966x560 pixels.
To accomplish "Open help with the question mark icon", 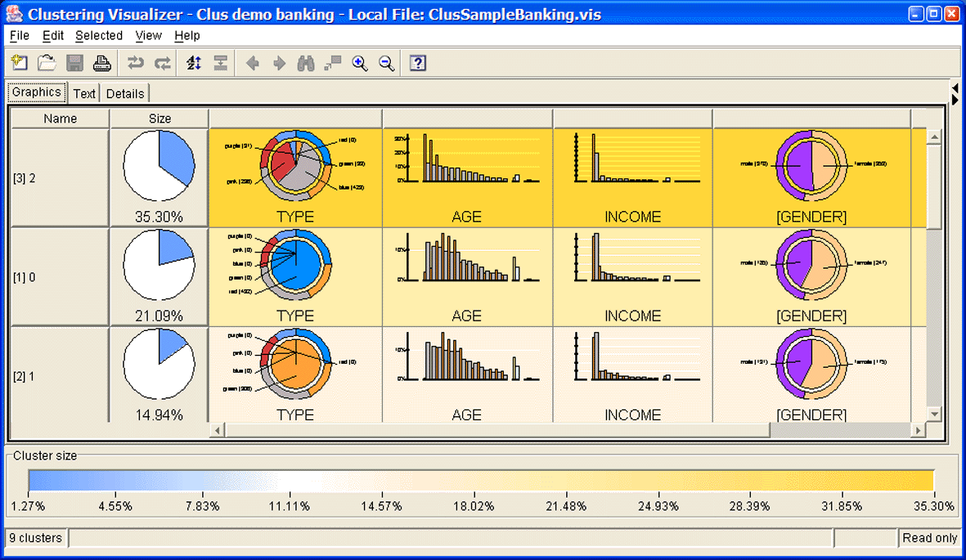I will pyautogui.click(x=418, y=63).
